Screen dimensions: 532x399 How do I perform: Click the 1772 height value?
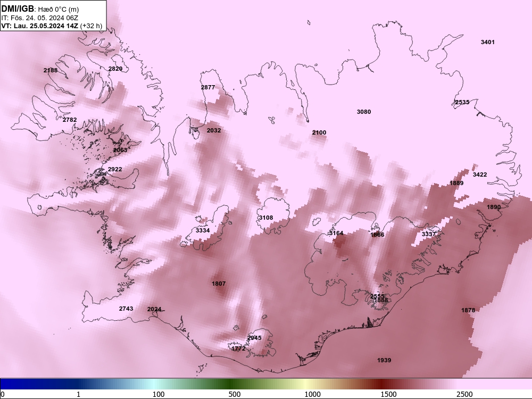pos(238,348)
